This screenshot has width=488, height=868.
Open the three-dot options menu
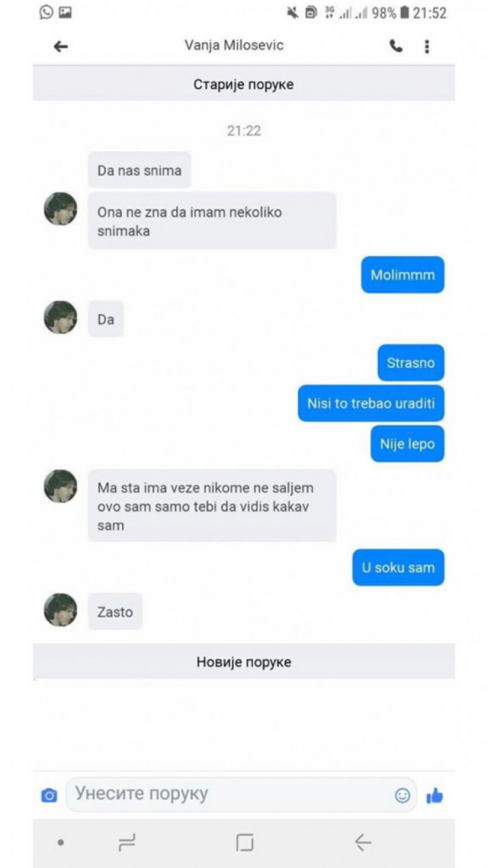coord(427,47)
